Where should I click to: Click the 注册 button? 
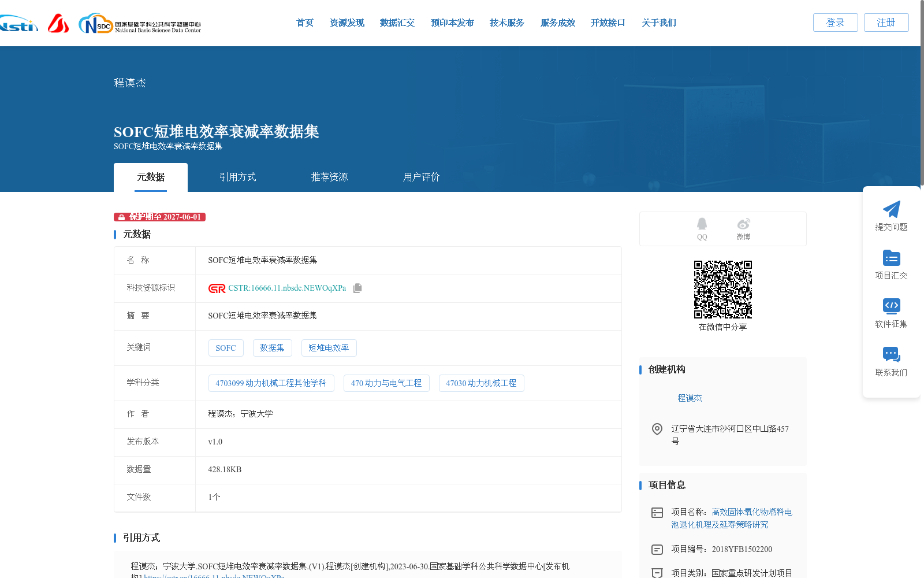pos(886,23)
